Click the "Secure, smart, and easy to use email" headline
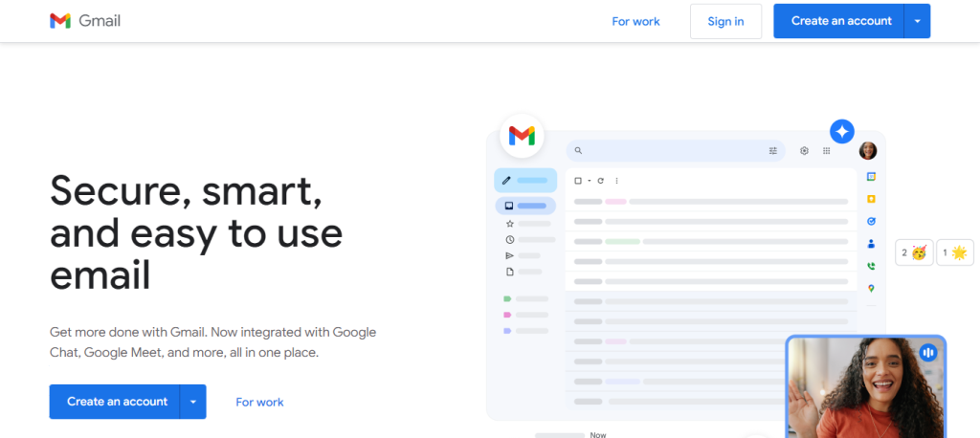The image size is (980, 438). tap(196, 232)
